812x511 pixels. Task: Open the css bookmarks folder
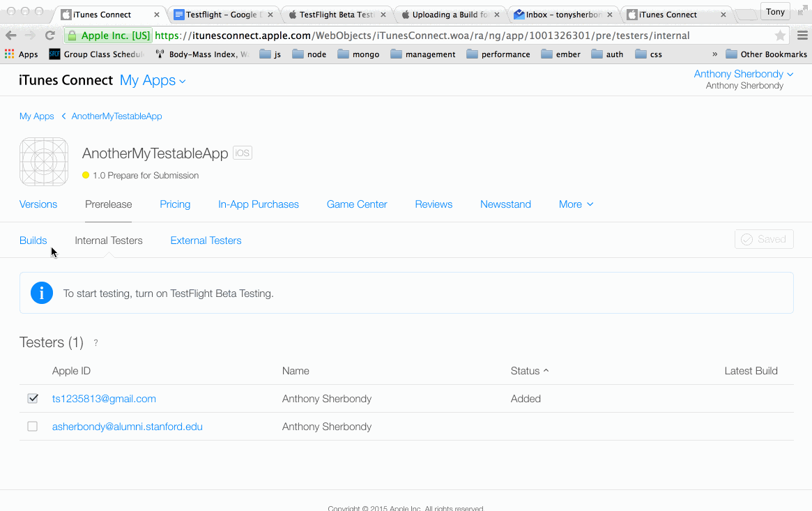(649, 54)
